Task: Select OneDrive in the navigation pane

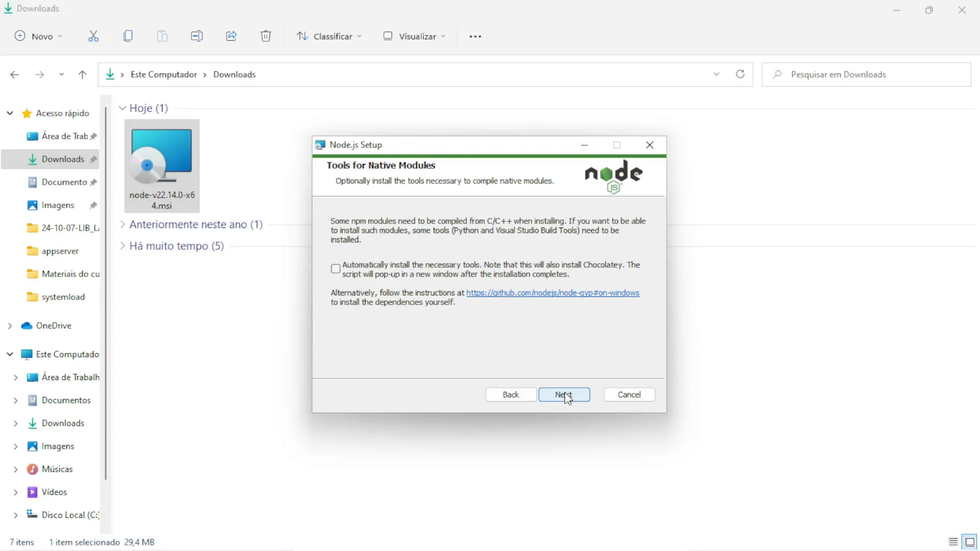Action: (x=53, y=325)
